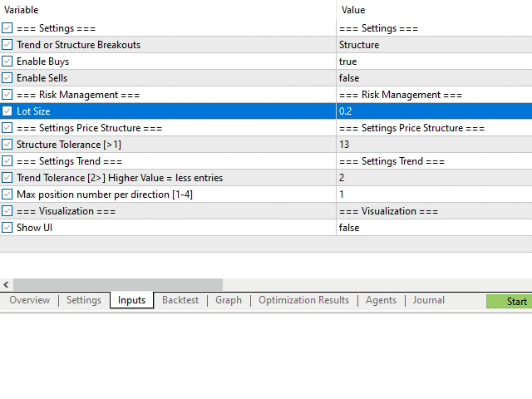This screenshot has height=399, width=532.
Task: Edit Max position number value 1
Action: pyautogui.click(x=434, y=194)
